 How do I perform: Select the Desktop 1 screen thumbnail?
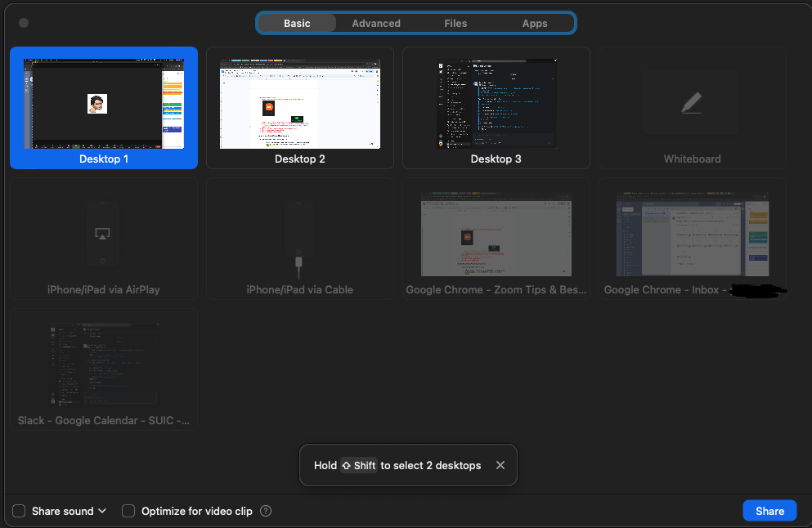(104, 104)
